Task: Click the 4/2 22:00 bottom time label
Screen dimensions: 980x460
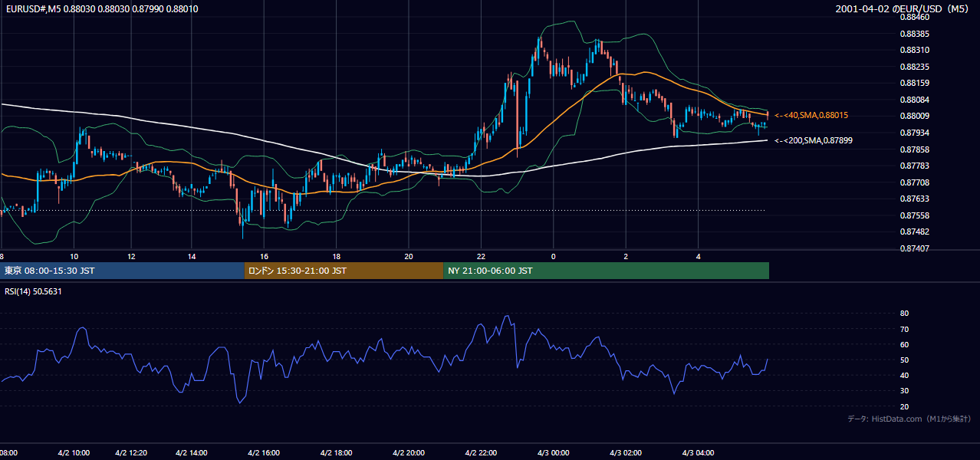Action: [481, 452]
